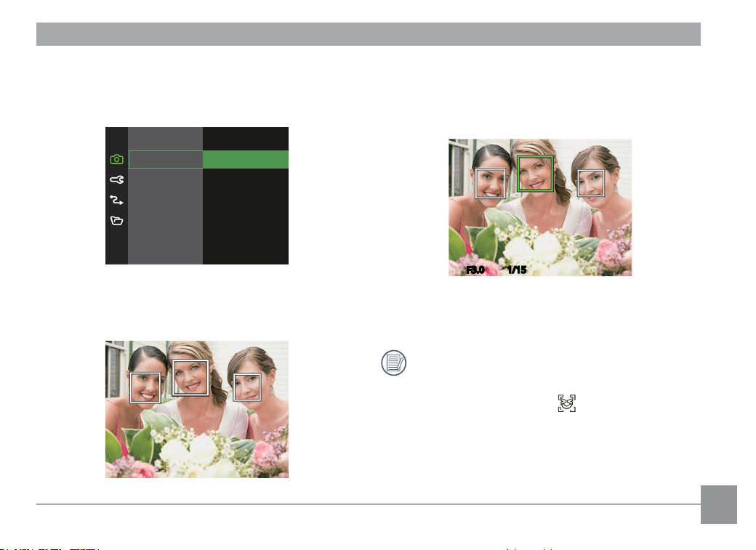Viewport: 756px width, 550px height.
Task: Click the gray page number box
Action: click(719, 504)
